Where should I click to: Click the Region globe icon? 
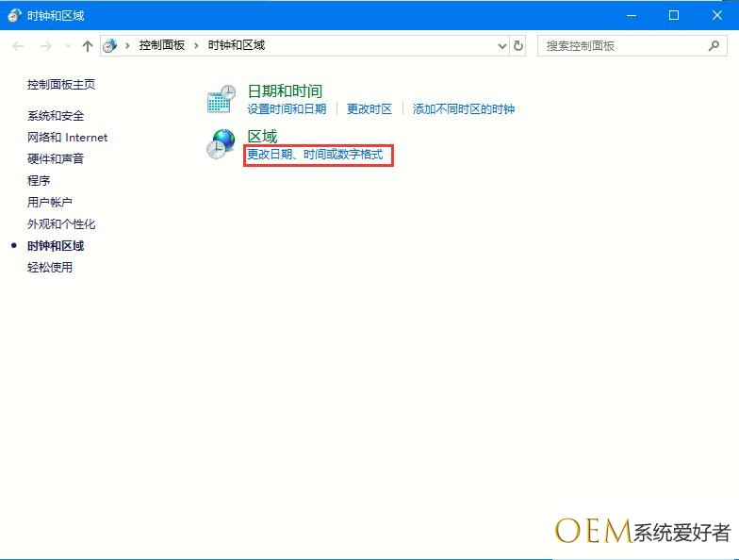(x=222, y=143)
